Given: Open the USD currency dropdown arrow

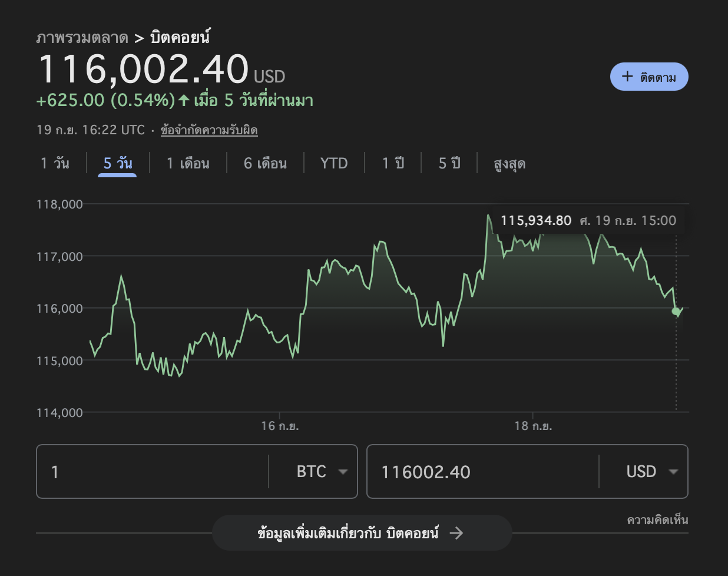Looking at the screenshot, I should (673, 472).
